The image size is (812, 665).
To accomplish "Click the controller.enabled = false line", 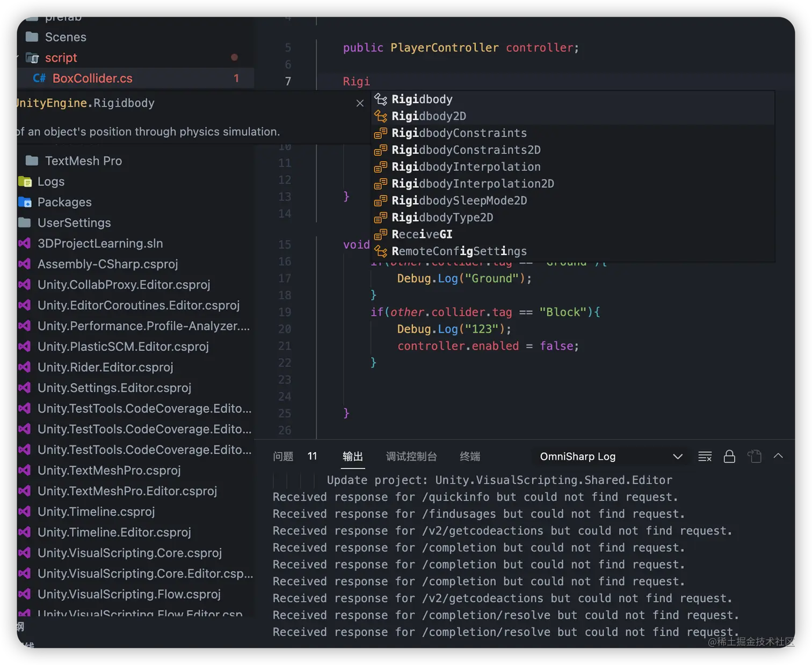I will tap(488, 346).
